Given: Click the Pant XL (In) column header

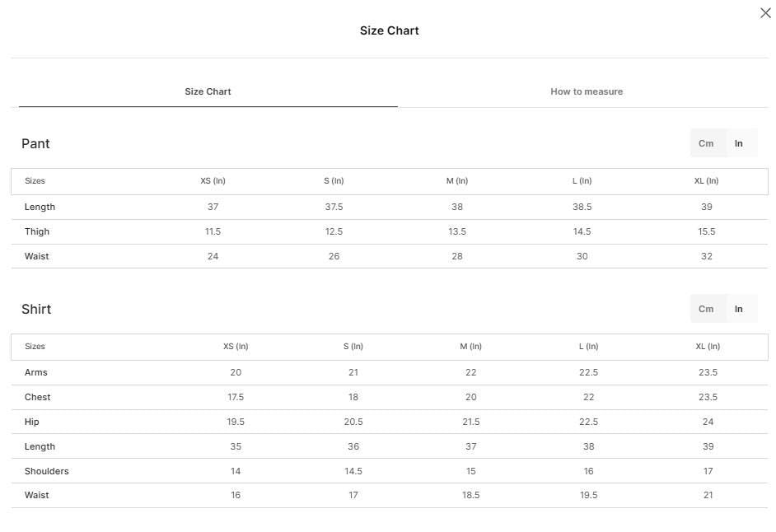Looking at the screenshot, I should [707, 180].
